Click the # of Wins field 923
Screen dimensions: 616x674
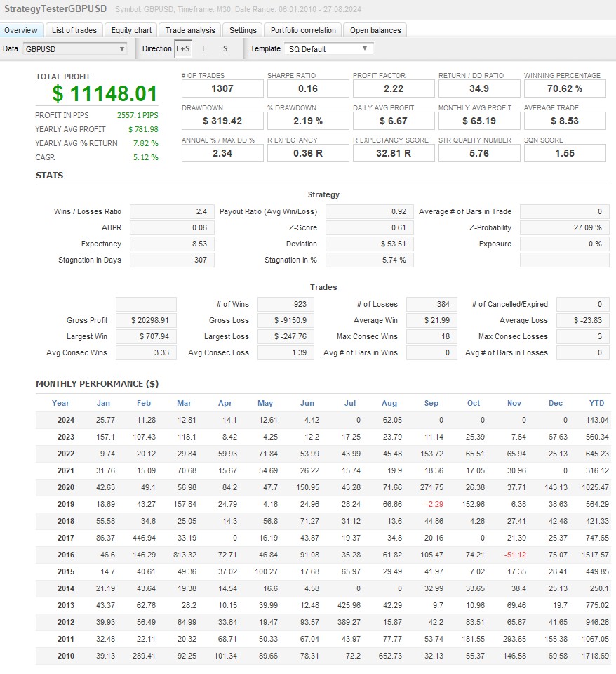(286, 304)
